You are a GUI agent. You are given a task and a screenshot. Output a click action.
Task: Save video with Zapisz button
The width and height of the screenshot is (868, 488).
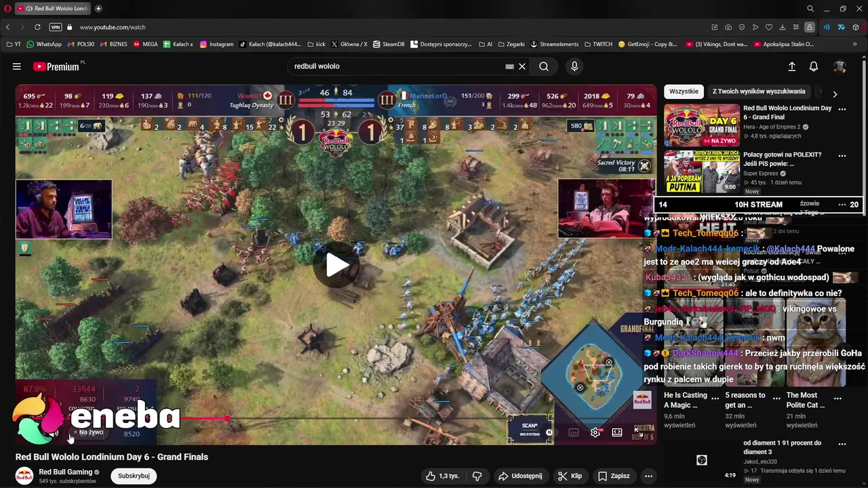613,476
